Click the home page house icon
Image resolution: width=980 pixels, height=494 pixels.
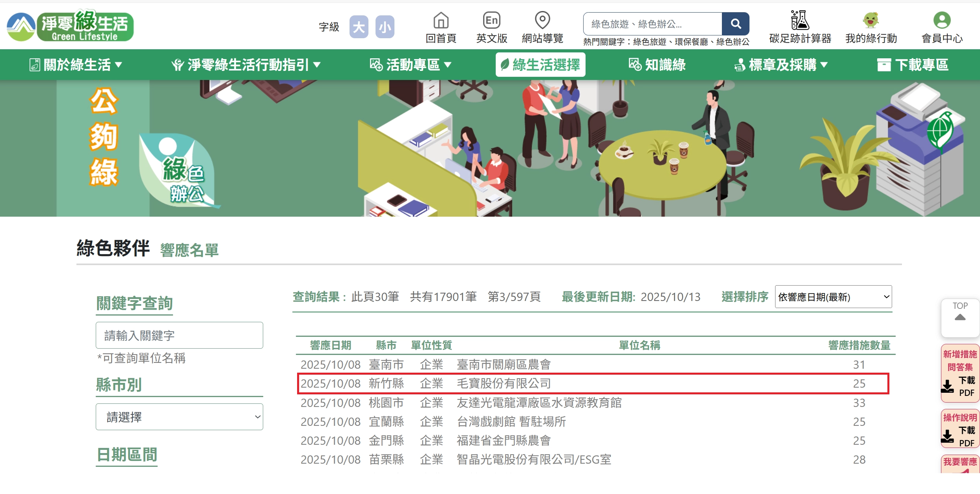tap(441, 20)
